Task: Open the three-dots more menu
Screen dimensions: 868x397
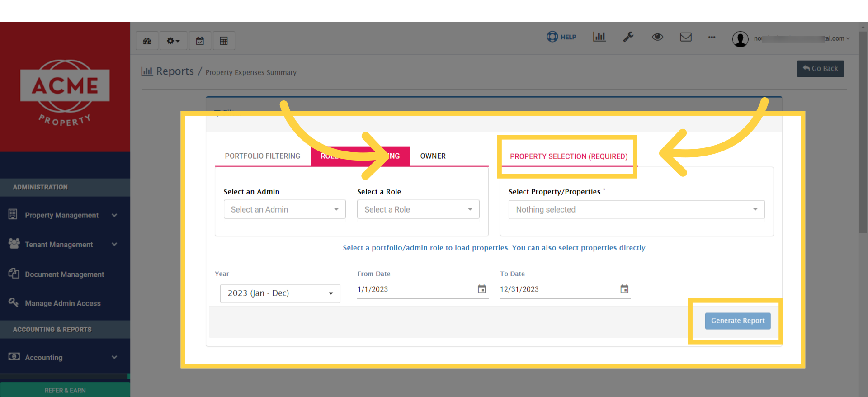Action: (x=712, y=38)
